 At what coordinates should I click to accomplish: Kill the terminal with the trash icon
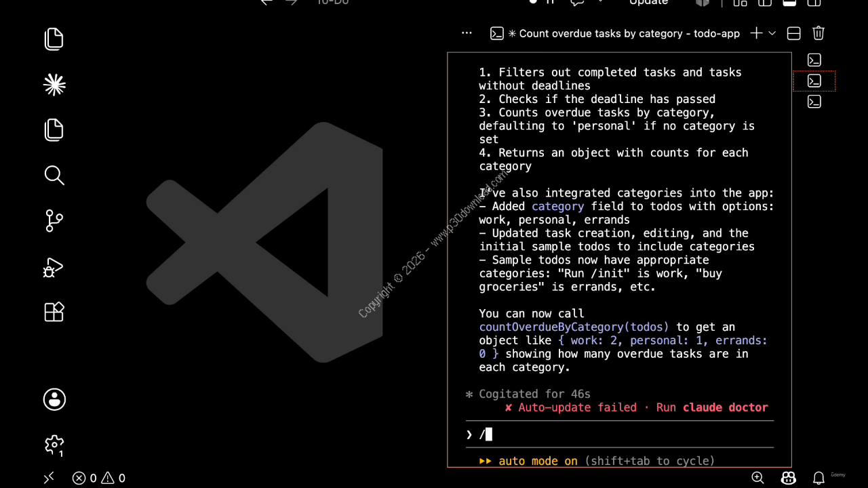pos(818,33)
